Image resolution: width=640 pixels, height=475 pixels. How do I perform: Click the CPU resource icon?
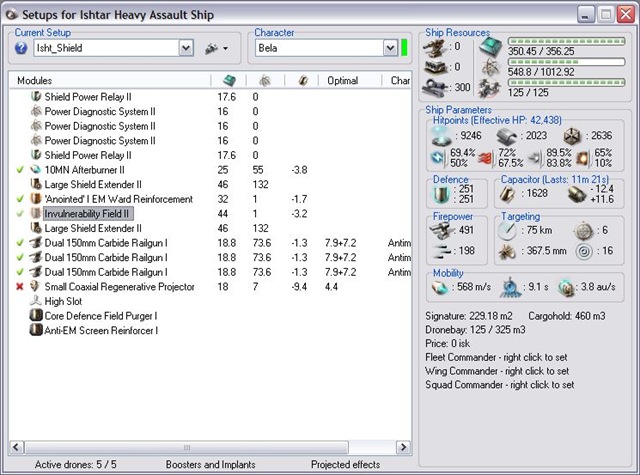point(490,47)
